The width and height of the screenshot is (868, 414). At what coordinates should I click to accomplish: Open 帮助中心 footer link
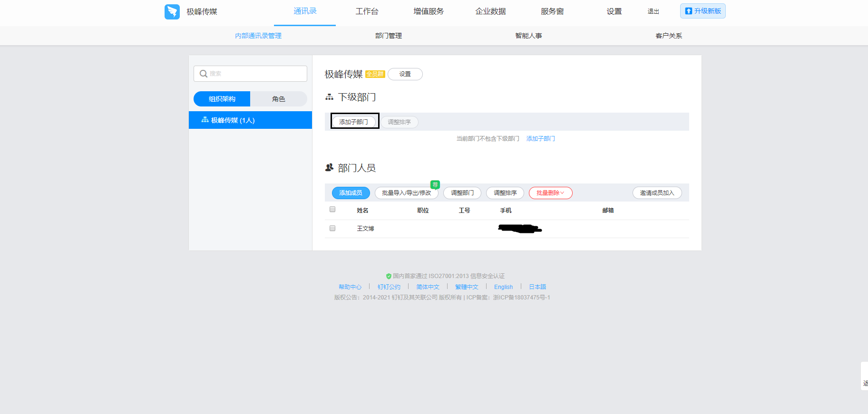click(x=350, y=287)
